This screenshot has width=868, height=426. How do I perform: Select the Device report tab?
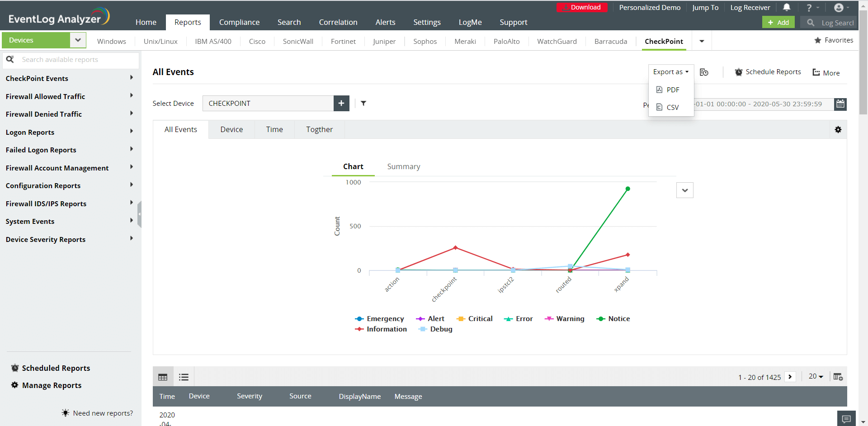[231, 129]
